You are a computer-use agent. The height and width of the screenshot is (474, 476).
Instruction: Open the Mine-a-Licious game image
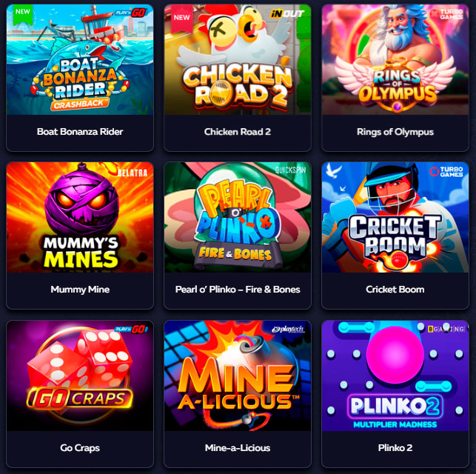tap(238, 375)
